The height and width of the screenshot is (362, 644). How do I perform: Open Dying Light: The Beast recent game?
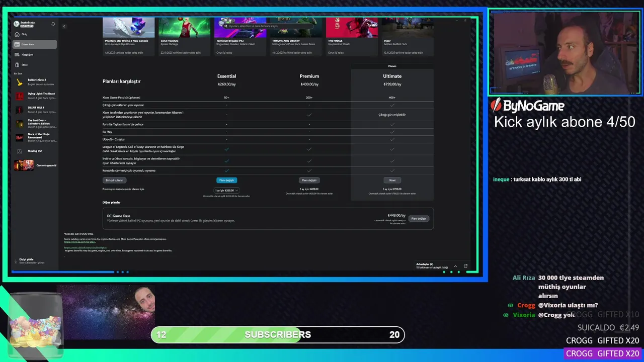[x=35, y=96]
